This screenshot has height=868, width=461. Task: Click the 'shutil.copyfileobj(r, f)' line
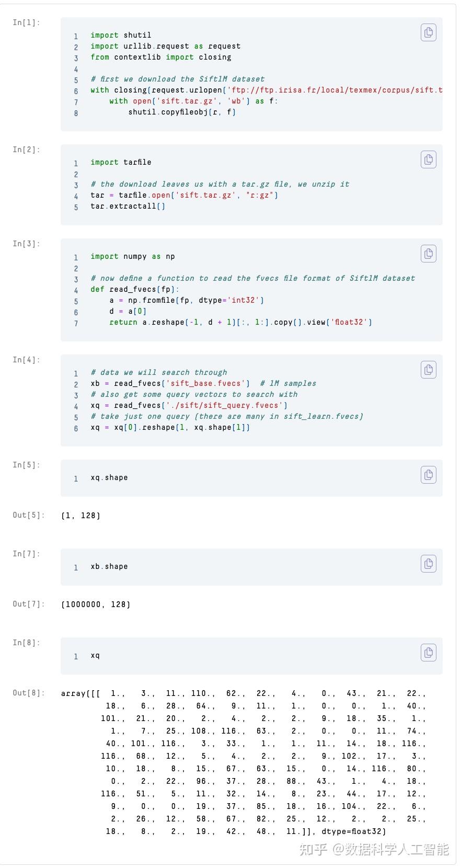(x=182, y=112)
